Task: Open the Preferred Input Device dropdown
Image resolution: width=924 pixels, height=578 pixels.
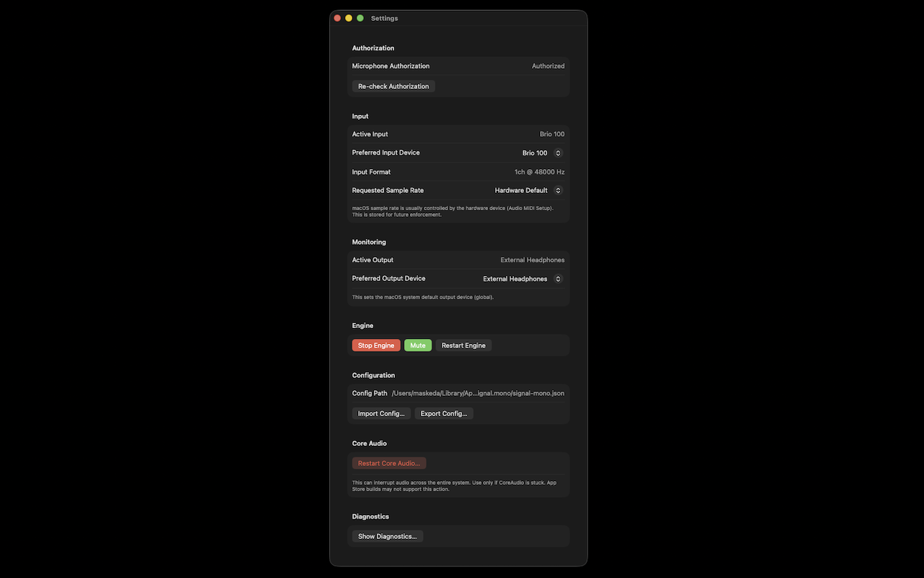Action: tap(541, 152)
